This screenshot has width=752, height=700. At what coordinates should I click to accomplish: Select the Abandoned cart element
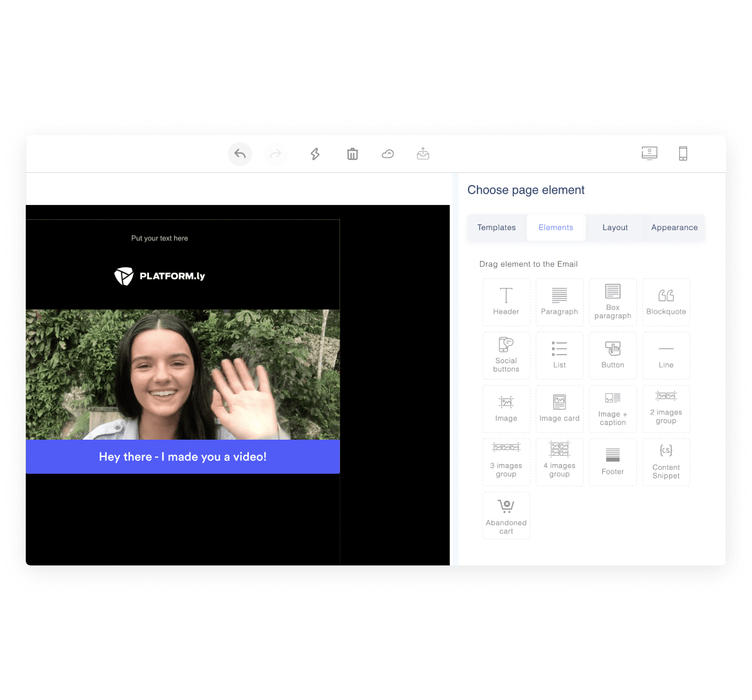pos(506,515)
